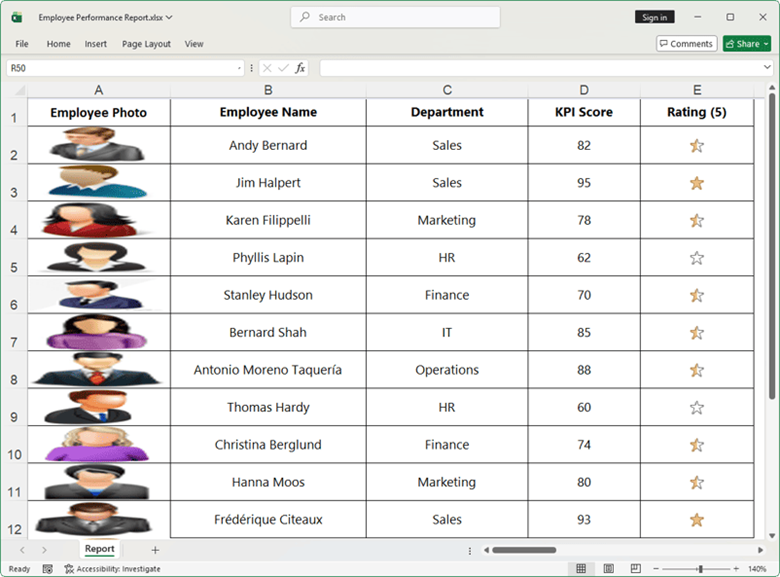Click the macro recording status icon
Screen dimensions: 780x577
tap(48, 569)
